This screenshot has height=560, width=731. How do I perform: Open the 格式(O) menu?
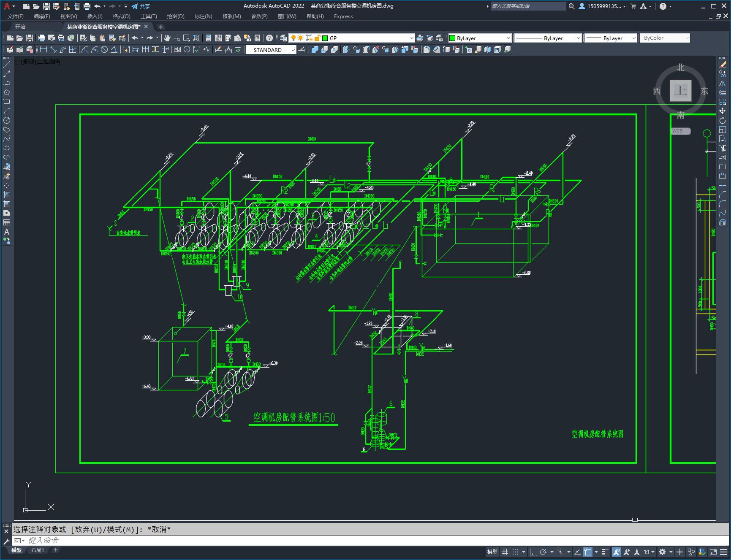121,16
